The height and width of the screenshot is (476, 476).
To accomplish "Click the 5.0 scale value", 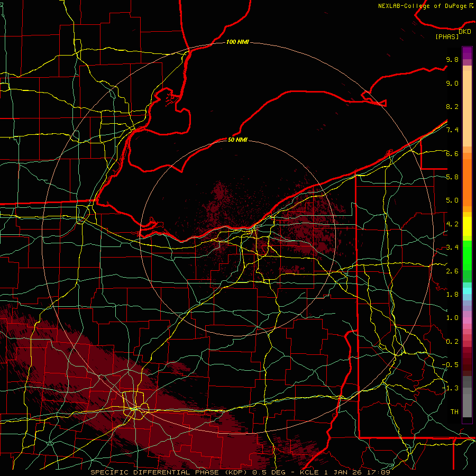I will (x=452, y=200).
